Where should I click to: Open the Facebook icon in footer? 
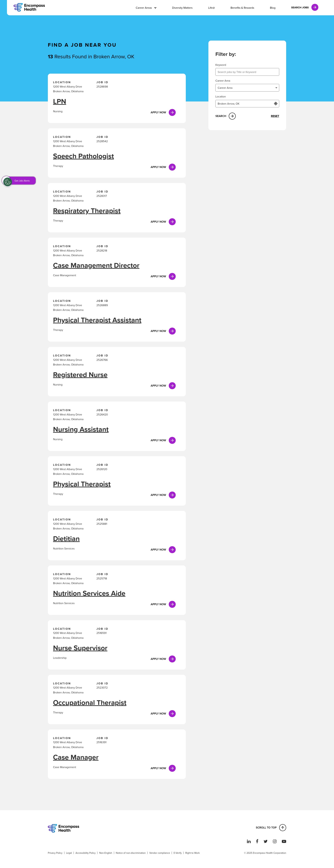[257, 841]
